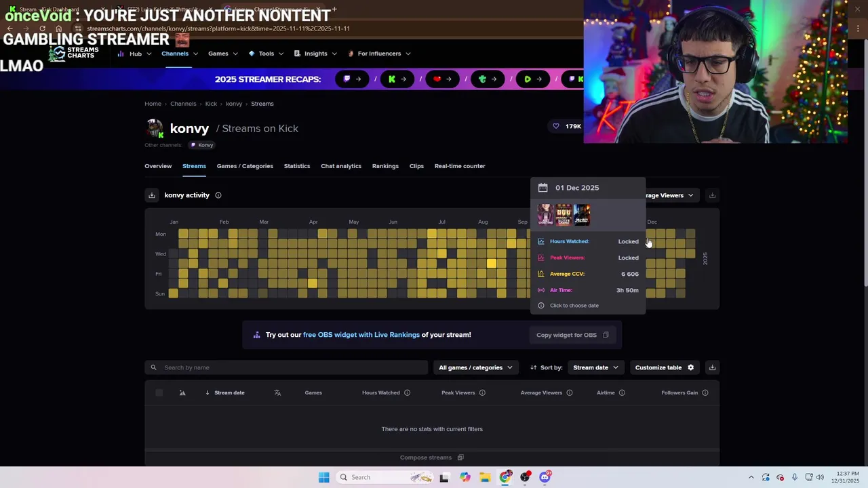This screenshot has height=488, width=868.
Task: Sort by the Stream date column header
Action: (229, 392)
